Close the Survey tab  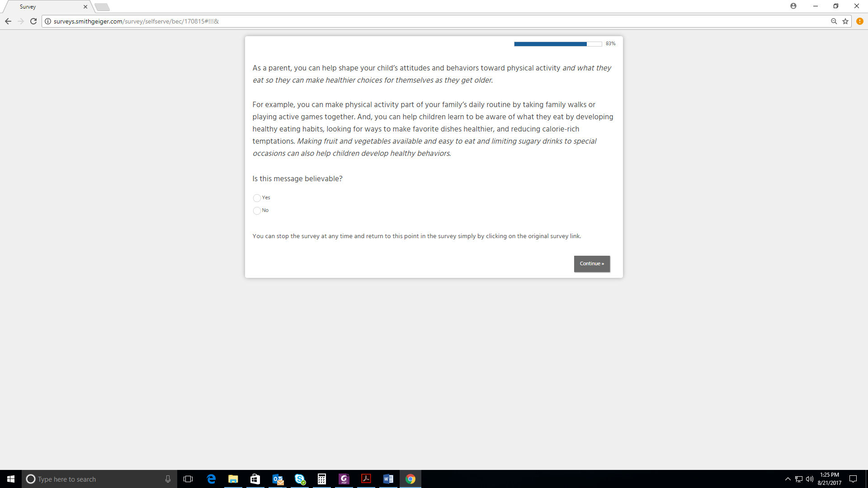(85, 7)
